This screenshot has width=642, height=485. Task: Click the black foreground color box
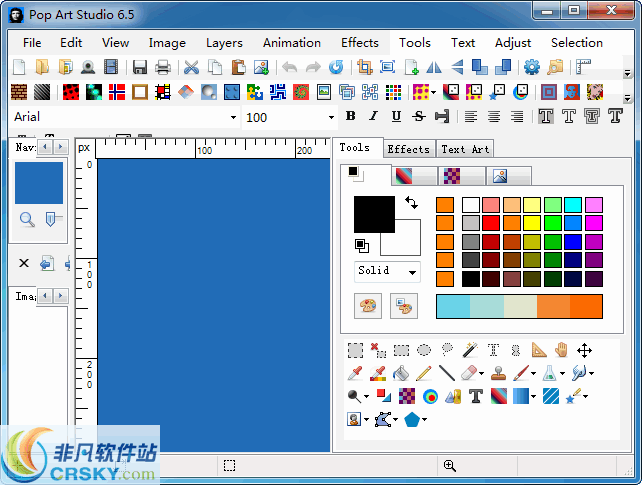coord(374,214)
